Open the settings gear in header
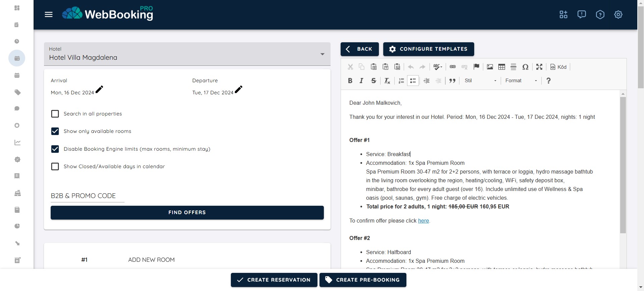Viewport: 644px width, 291px height. click(x=618, y=14)
